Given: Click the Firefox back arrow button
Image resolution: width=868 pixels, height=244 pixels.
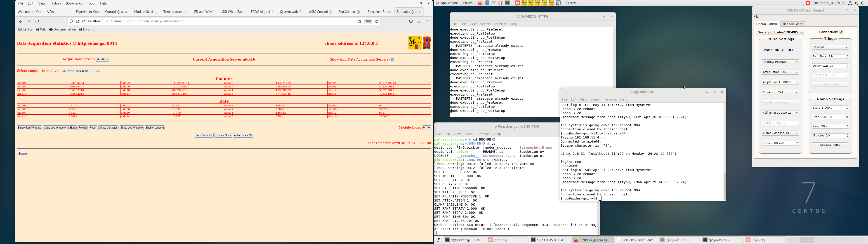Looking at the screenshot, I should [21, 21].
